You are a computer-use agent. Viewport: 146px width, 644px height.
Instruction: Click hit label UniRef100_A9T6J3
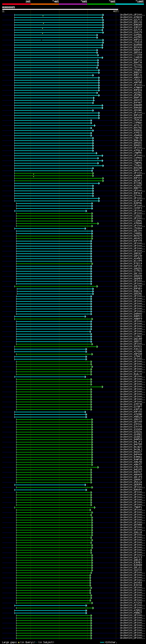pyautogui.click(x=131, y=125)
